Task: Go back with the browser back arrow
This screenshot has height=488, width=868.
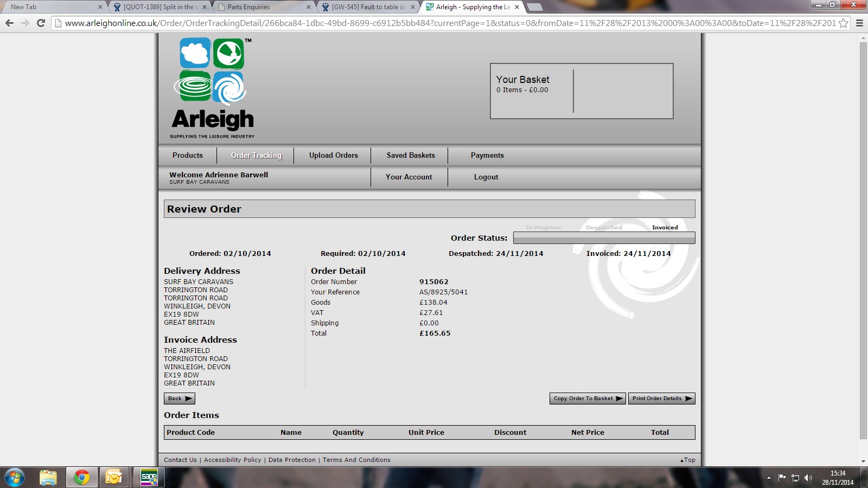Action: 9,23
